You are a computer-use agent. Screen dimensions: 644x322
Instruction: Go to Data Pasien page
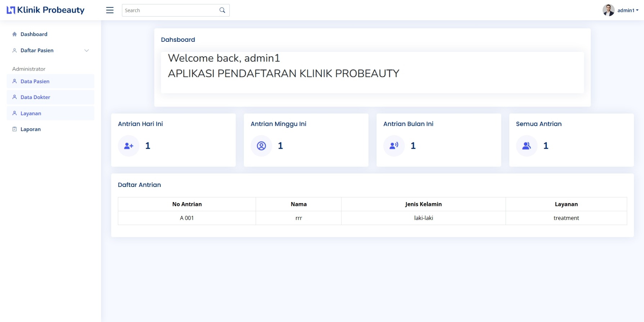pyautogui.click(x=35, y=81)
